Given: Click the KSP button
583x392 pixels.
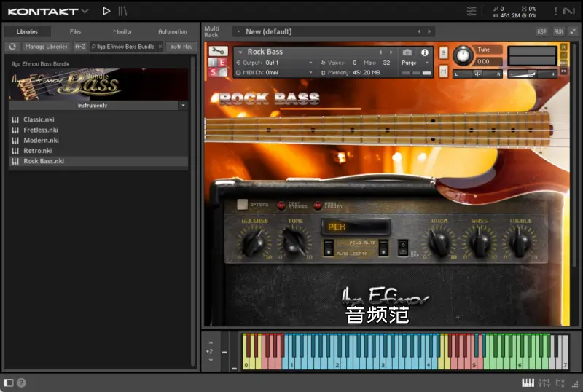Looking at the screenshot, I should (541, 31).
